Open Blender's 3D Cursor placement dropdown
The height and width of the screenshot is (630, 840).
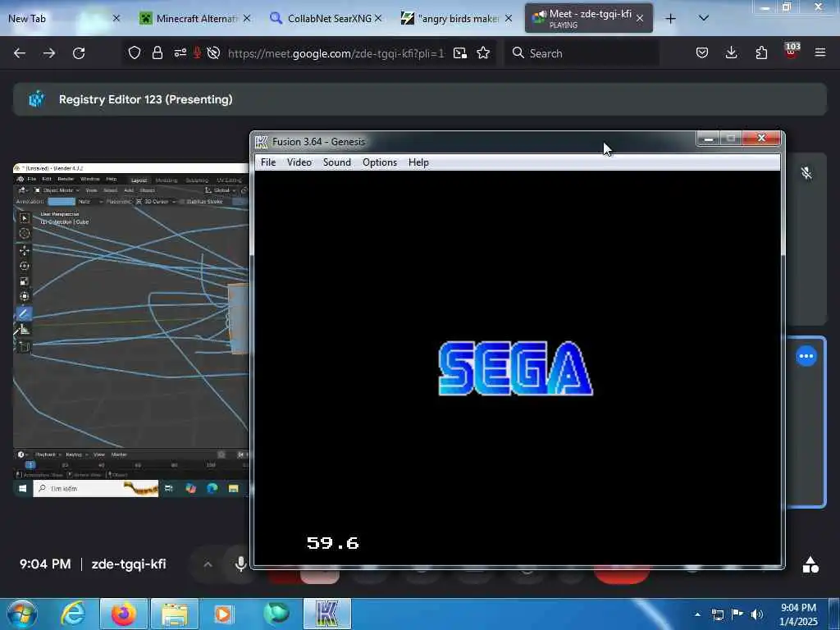(x=156, y=202)
